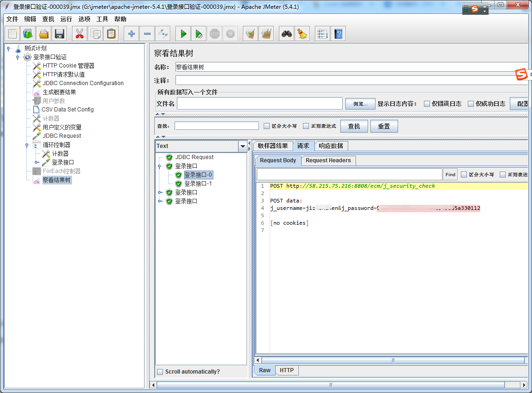The image size is (532, 393).
Task: Select CSV Data Set Config node
Action: coord(67,110)
